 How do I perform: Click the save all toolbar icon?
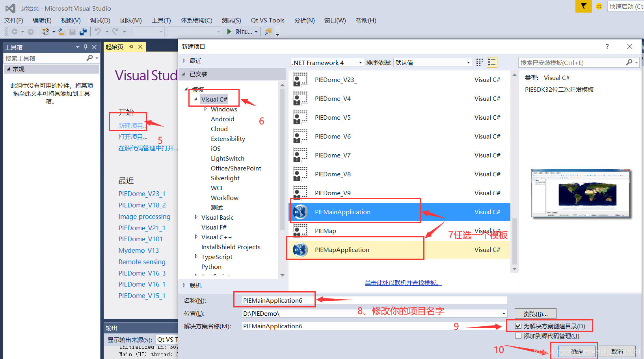(83, 31)
